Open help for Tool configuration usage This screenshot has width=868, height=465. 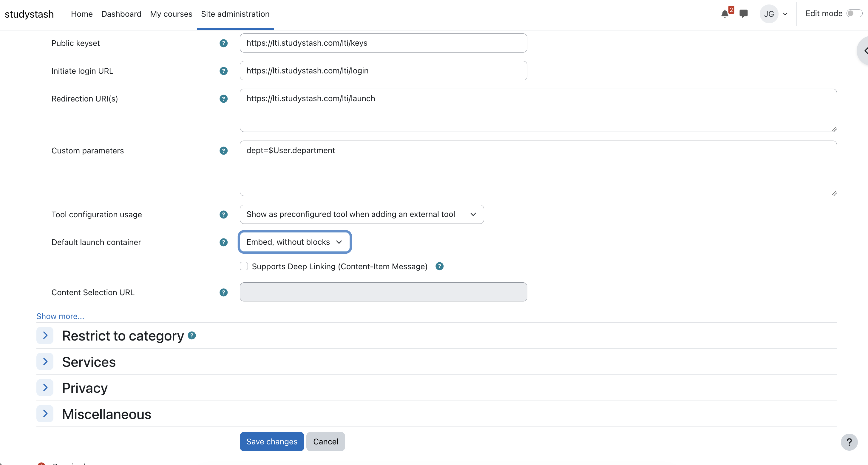tap(223, 215)
